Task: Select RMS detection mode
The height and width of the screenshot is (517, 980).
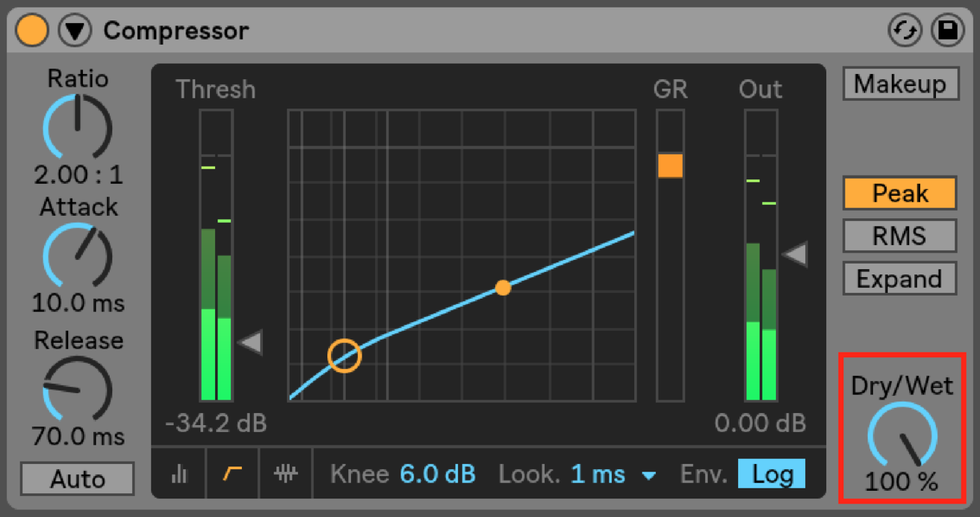Action: point(899,236)
